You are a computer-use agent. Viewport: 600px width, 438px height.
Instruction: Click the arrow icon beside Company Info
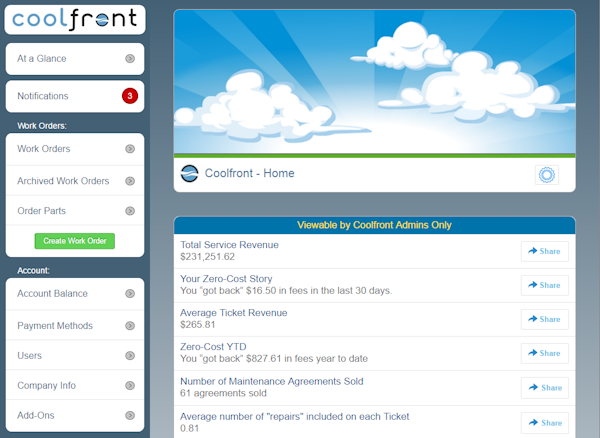pyautogui.click(x=130, y=385)
